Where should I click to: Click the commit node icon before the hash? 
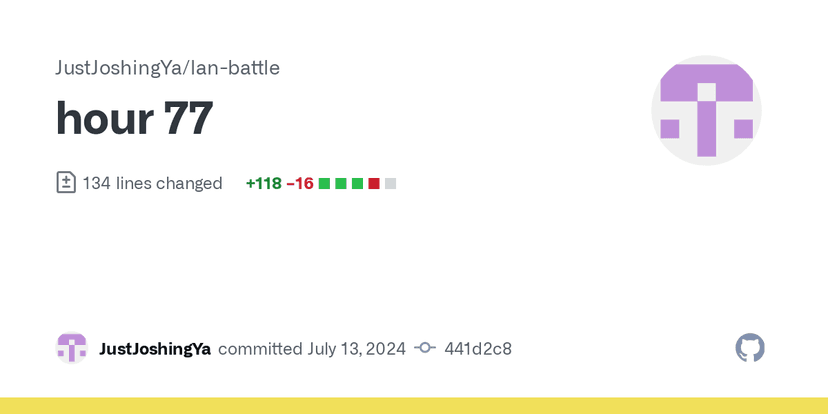pyautogui.click(x=425, y=348)
